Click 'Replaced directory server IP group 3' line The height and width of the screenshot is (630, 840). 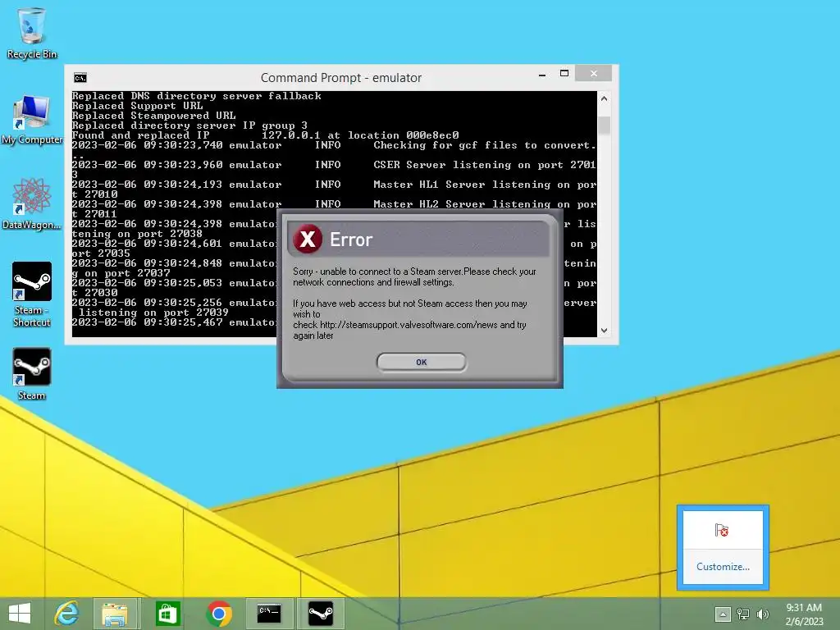click(x=189, y=126)
